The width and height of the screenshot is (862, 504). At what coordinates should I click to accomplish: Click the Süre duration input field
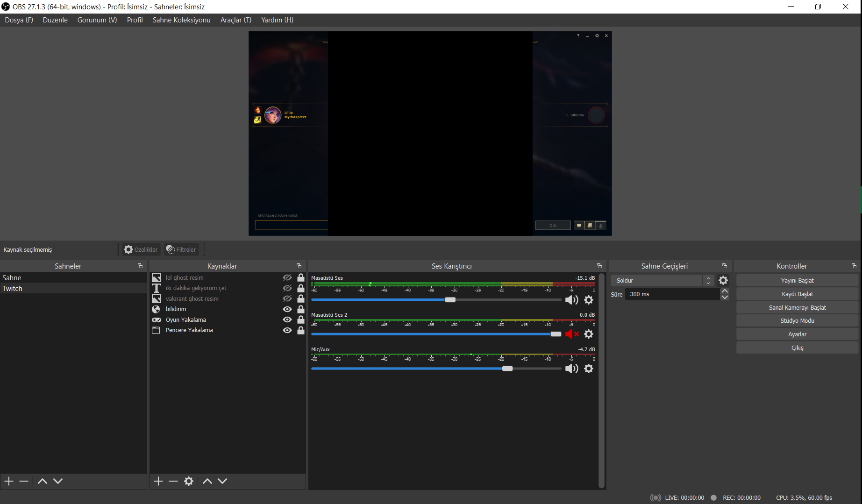pyautogui.click(x=672, y=294)
